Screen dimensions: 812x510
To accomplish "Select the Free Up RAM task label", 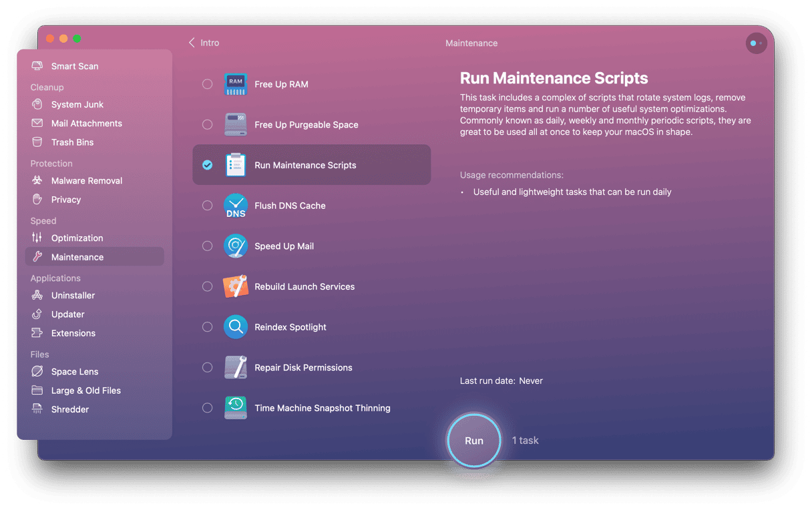I will [x=281, y=85].
